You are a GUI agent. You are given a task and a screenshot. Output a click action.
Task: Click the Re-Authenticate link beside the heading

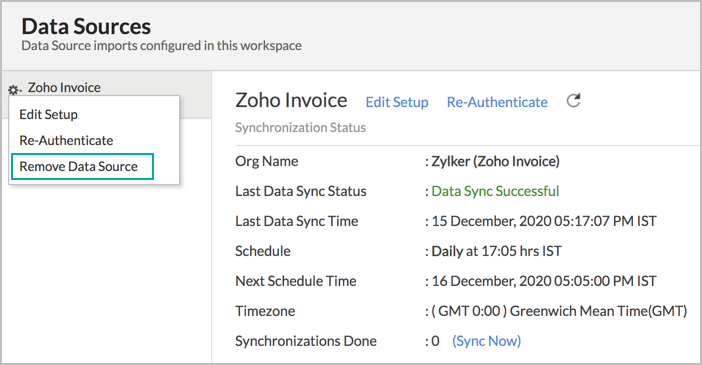point(497,102)
